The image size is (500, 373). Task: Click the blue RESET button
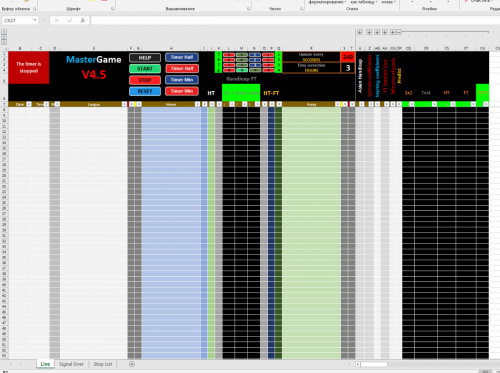pyautogui.click(x=145, y=91)
